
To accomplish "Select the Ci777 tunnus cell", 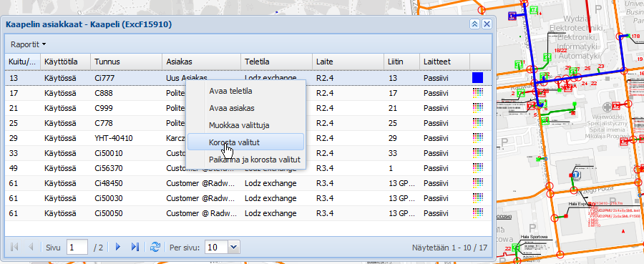I will [126, 78].
